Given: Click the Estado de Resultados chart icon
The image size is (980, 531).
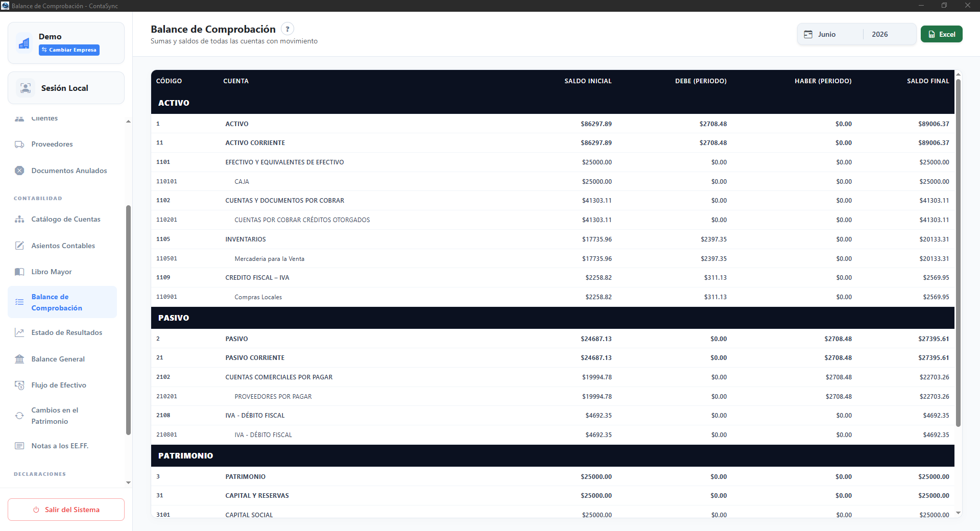Looking at the screenshot, I should click(x=19, y=332).
